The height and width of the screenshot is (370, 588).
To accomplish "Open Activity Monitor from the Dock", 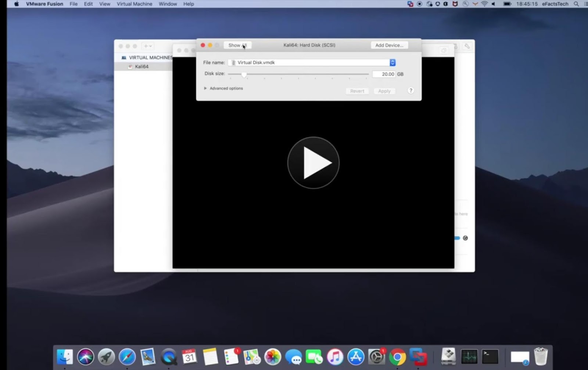I will (x=469, y=357).
